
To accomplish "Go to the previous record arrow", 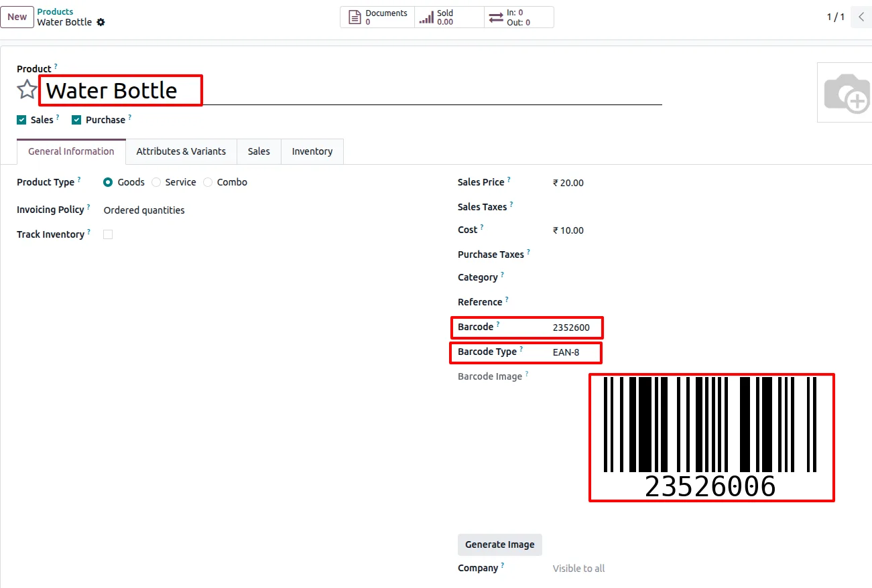I will coord(861,17).
